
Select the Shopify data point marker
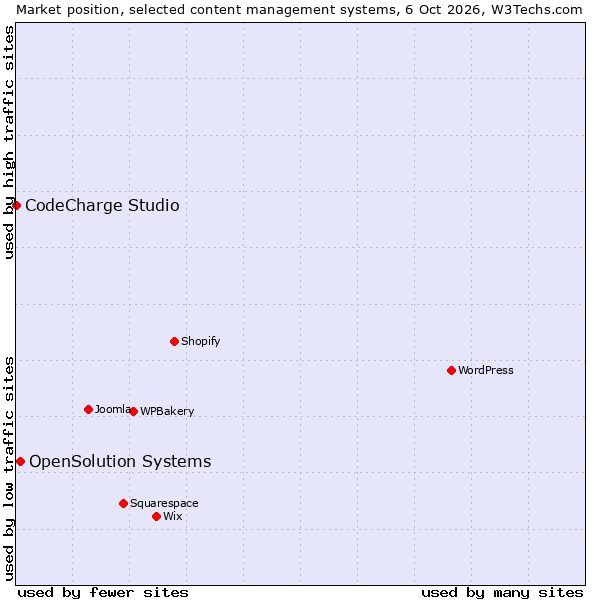coord(174,341)
